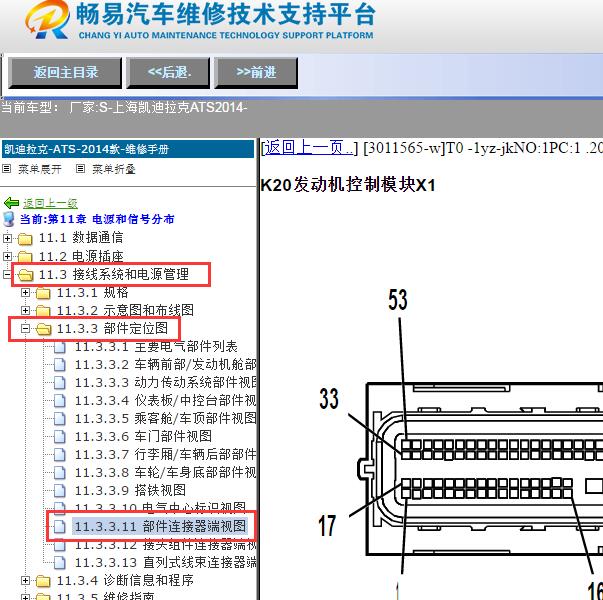Go forward with the >>前进 button
This screenshot has height=600, width=603.
256,72
